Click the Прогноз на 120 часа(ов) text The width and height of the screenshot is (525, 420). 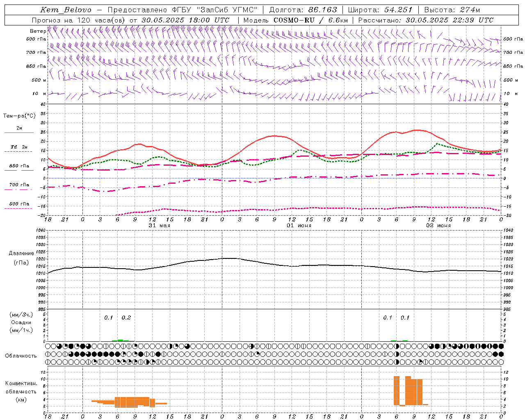(79, 20)
